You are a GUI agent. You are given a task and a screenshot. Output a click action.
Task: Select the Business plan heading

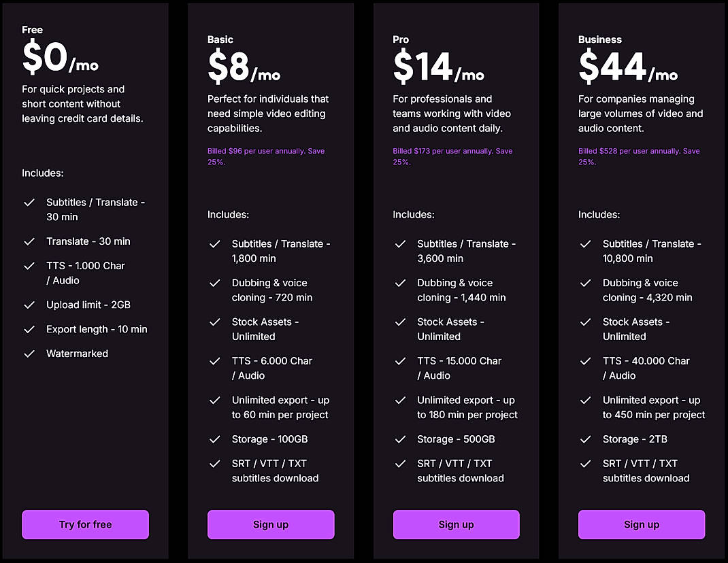599,39
